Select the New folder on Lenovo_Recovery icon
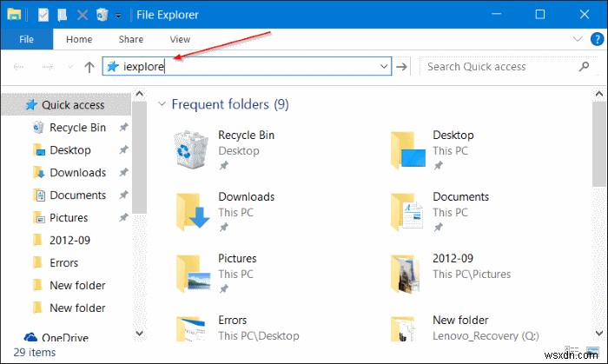Screen dimensions: 608x364 [403, 328]
